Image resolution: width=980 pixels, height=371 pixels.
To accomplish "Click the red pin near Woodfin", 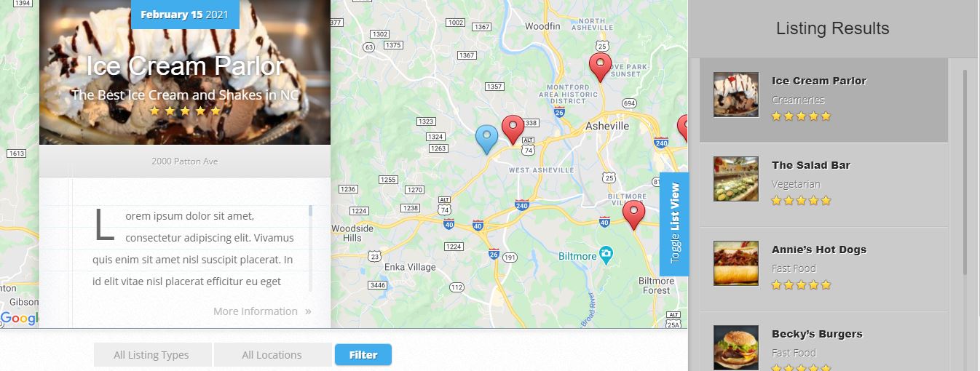I will (x=600, y=67).
